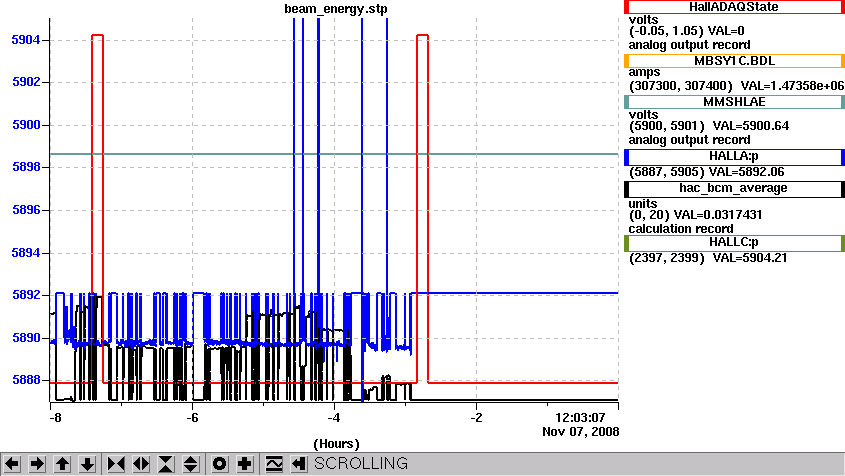The image size is (845, 476).
Task: Click the -8 hours x-axis label
Action: pos(55,418)
